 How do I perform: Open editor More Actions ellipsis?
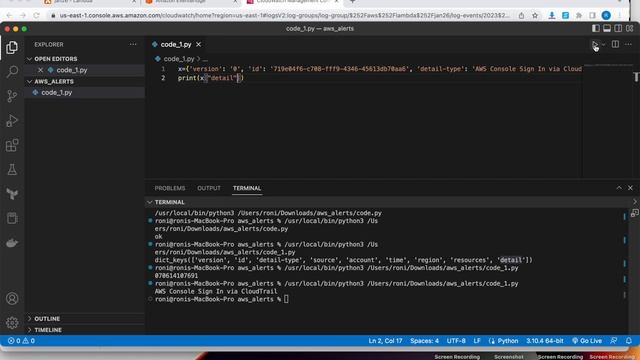click(628, 44)
